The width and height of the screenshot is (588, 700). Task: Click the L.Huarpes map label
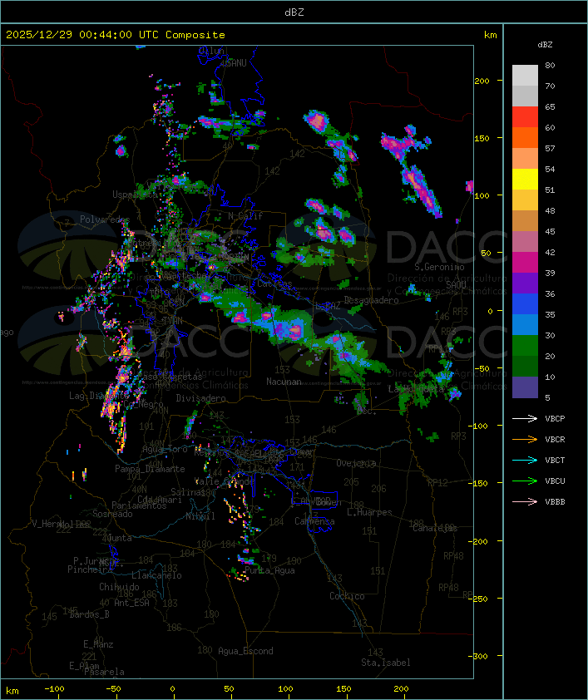tap(369, 512)
